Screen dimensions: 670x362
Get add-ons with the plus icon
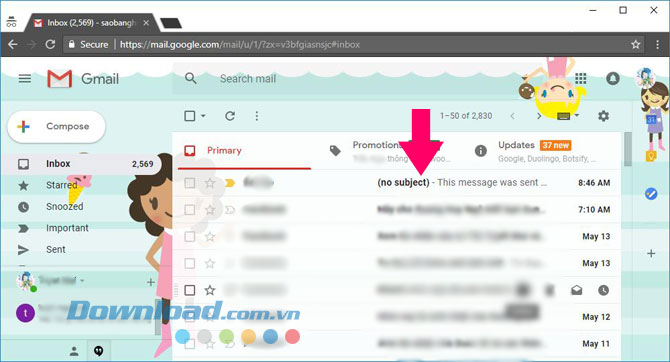[x=651, y=253]
